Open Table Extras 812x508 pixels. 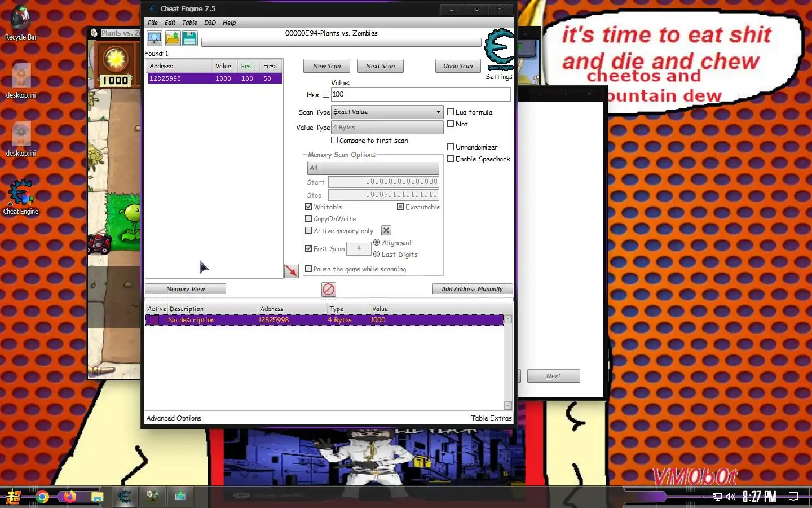pyautogui.click(x=491, y=418)
